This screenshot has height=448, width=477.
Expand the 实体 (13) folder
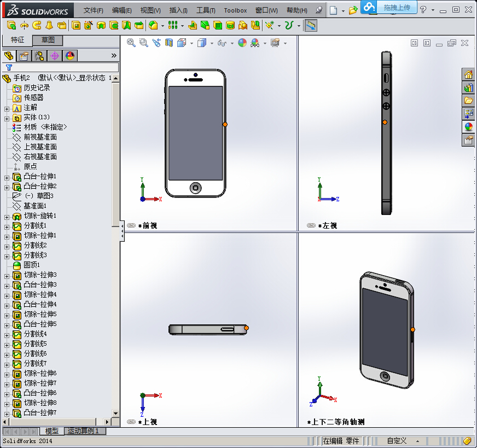point(7,119)
